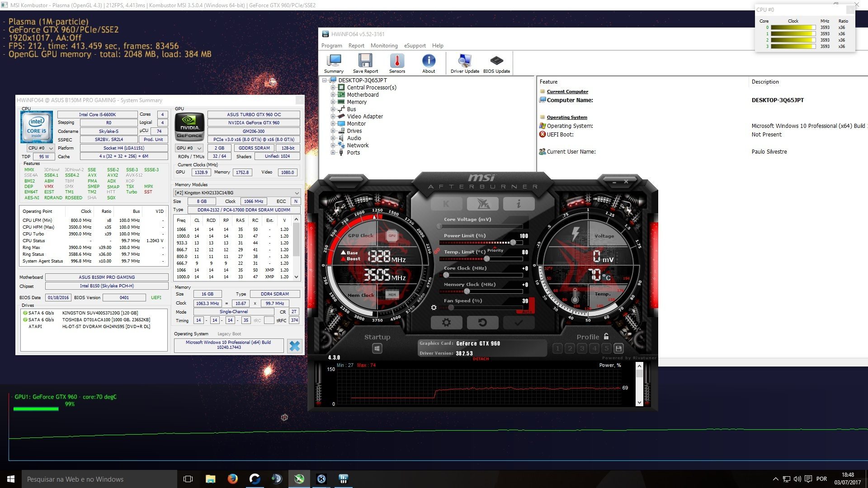Expand the Drives tree node
This screenshot has height=488, width=868.
pos(333,131)
